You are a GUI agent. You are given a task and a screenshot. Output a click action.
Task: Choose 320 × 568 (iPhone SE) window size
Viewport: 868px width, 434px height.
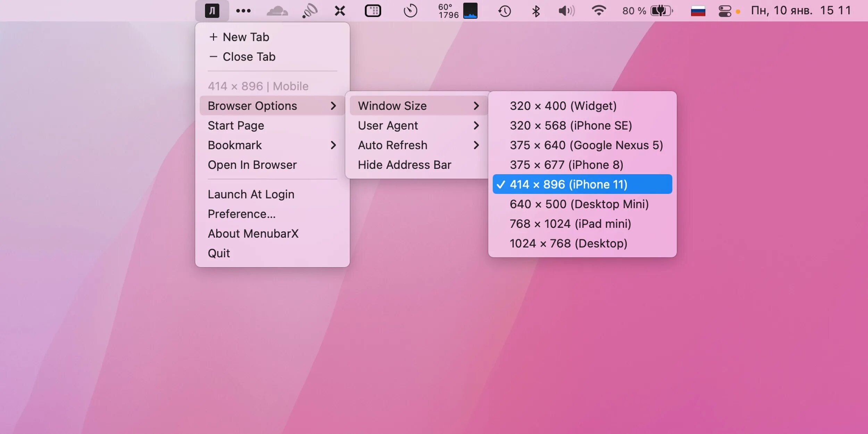point(571,125)
